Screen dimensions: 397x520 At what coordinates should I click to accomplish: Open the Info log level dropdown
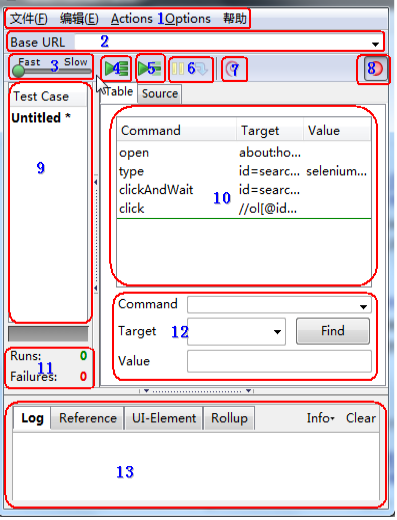(x=320, y=418)
